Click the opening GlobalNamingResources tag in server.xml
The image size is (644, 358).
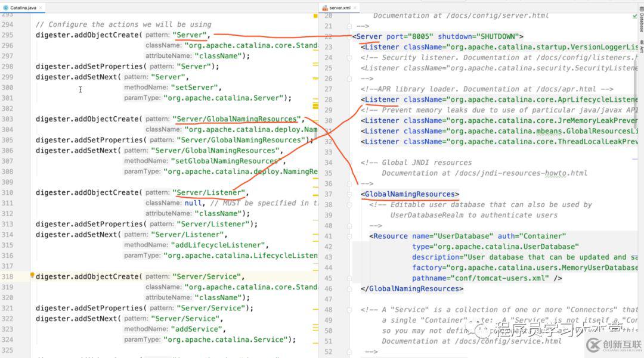click(x=410, y=194)
